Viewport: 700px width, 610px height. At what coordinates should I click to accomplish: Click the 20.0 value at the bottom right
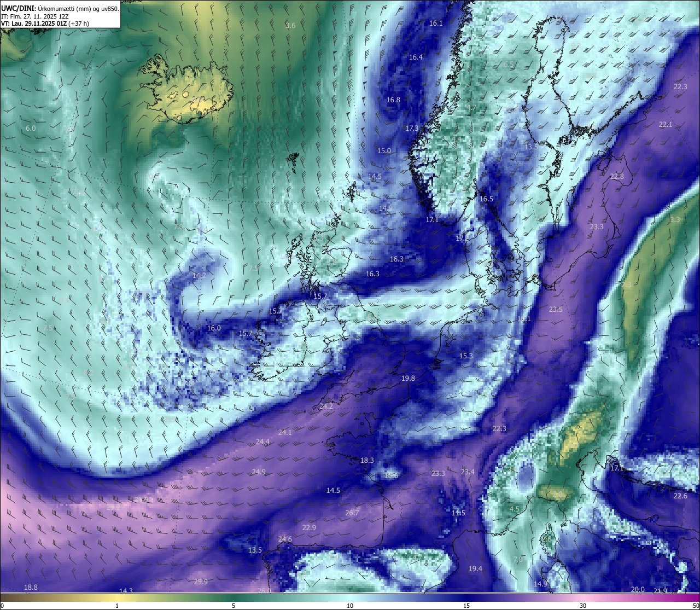[638, 590]
